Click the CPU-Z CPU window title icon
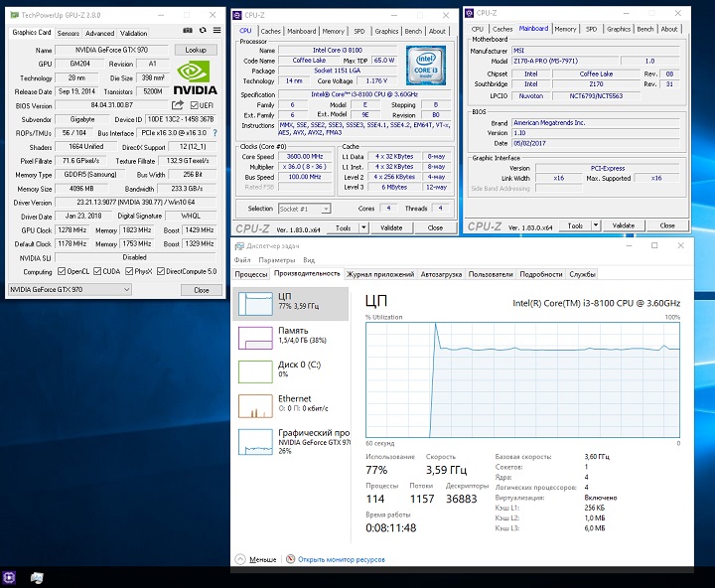 click(237, 16)
